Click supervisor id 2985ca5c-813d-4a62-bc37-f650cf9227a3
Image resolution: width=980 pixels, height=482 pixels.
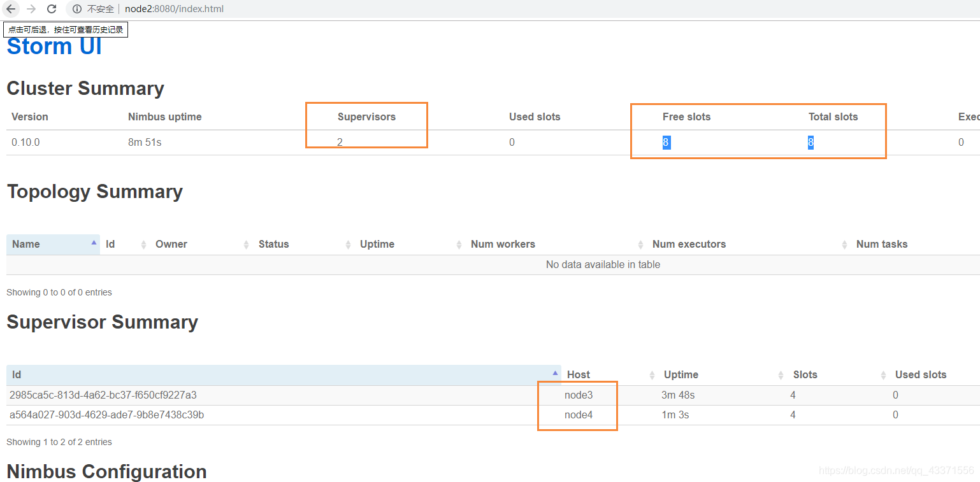tap(103, 395)
